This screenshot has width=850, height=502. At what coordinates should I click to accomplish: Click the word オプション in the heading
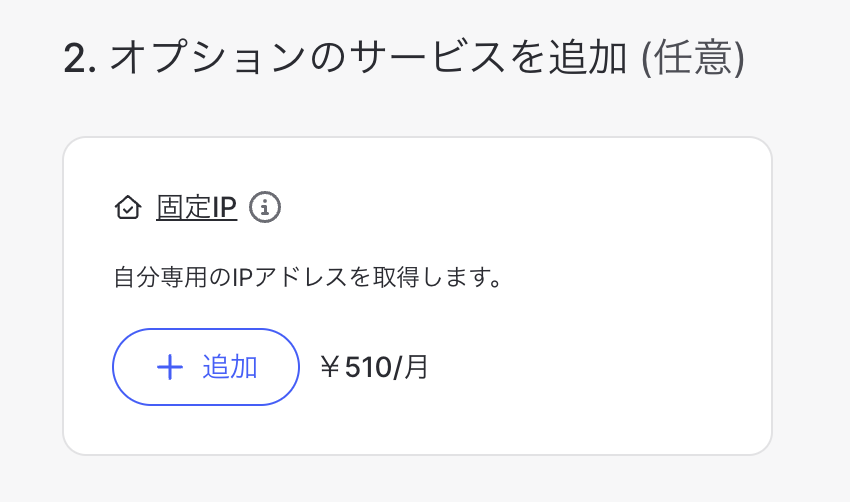click(205, 60)
